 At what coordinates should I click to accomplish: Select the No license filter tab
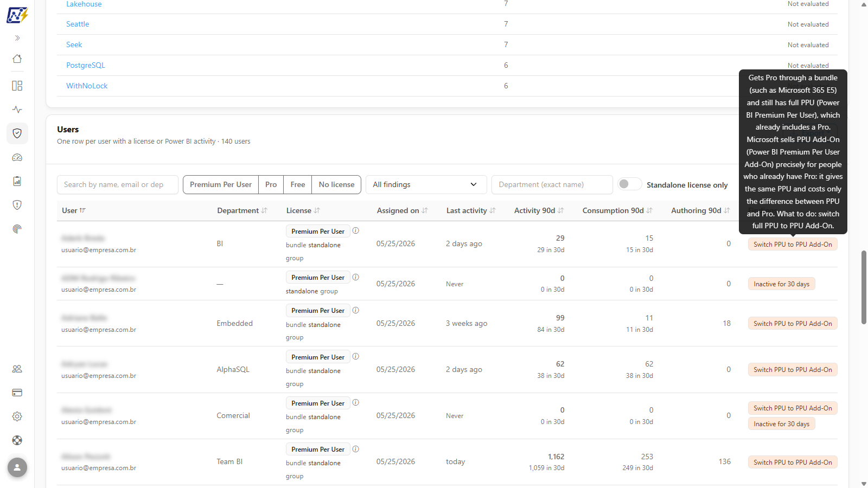(336, 184)
